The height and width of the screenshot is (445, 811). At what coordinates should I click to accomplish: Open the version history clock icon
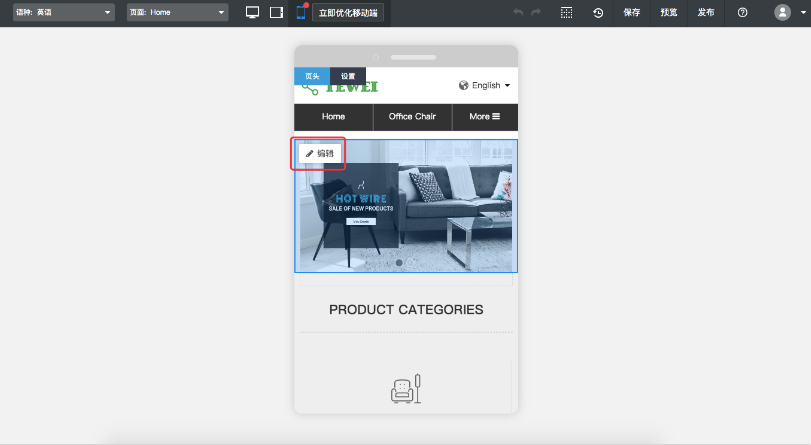click(x=598, y=13)
